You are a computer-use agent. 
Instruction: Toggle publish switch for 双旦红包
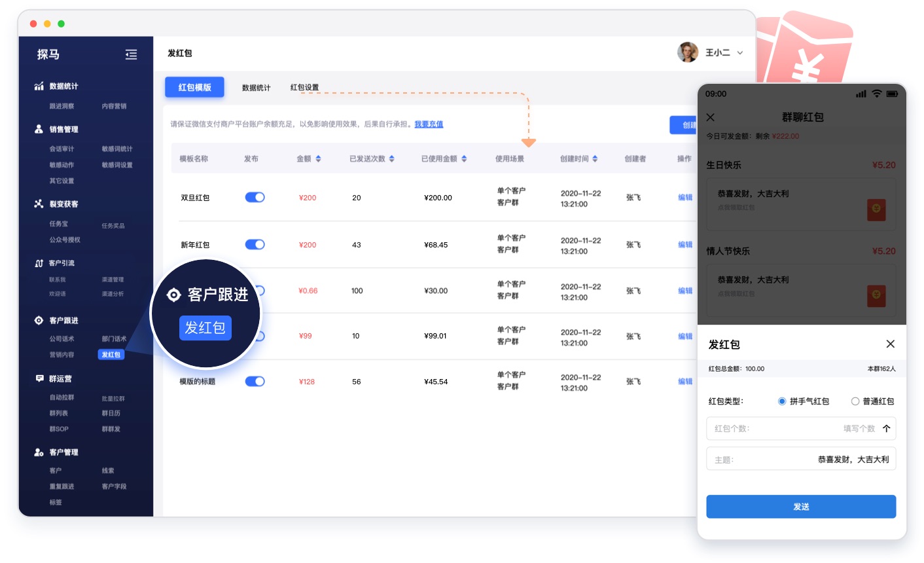(x=255, y=197)
